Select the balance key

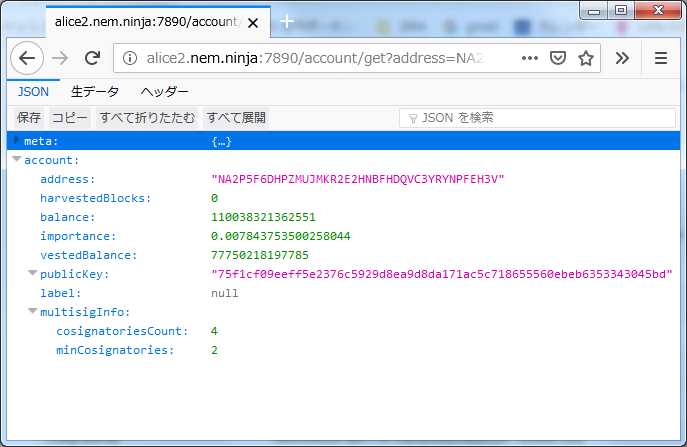(x=67, y=217)
